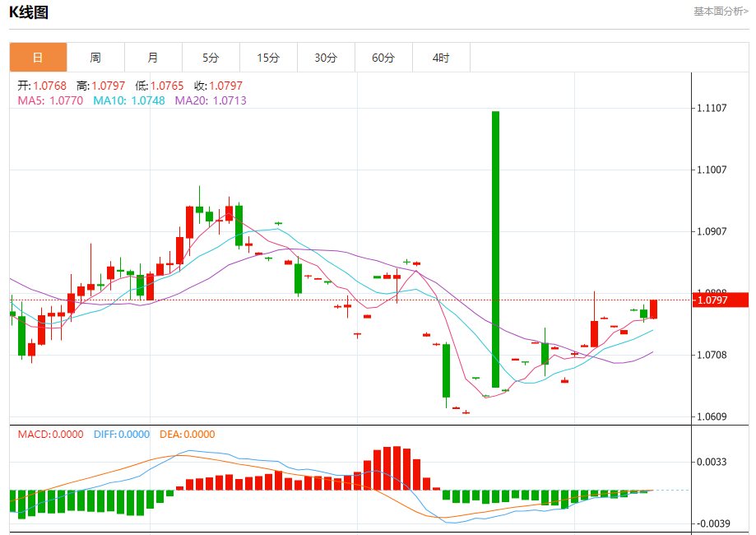
Task: Open the 15分 interval tab
Action: [x=268, y=58]
